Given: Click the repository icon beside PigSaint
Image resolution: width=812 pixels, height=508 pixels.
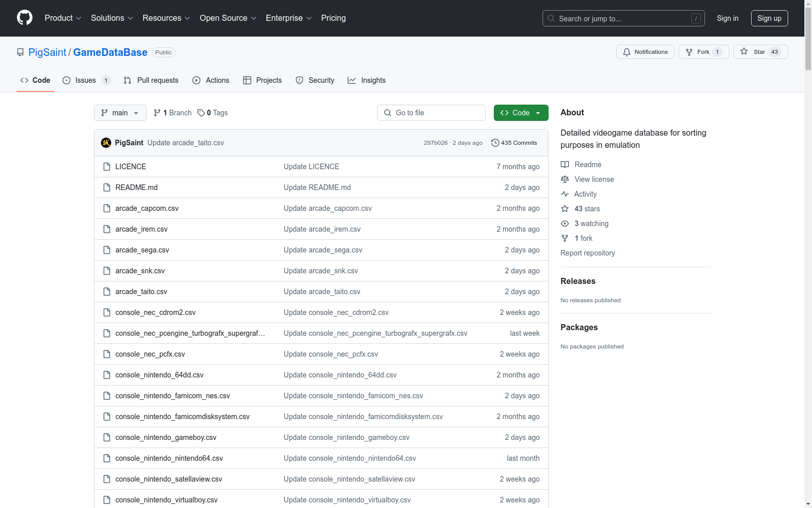Looking at the screenshot, I should pyautogui.click(x=20, y=52).
